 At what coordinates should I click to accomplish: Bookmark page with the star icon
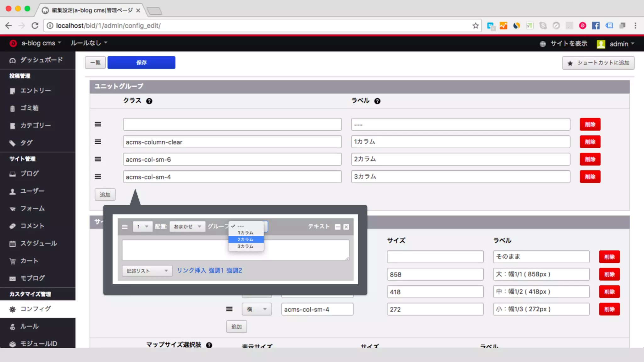tap(475, 26)
